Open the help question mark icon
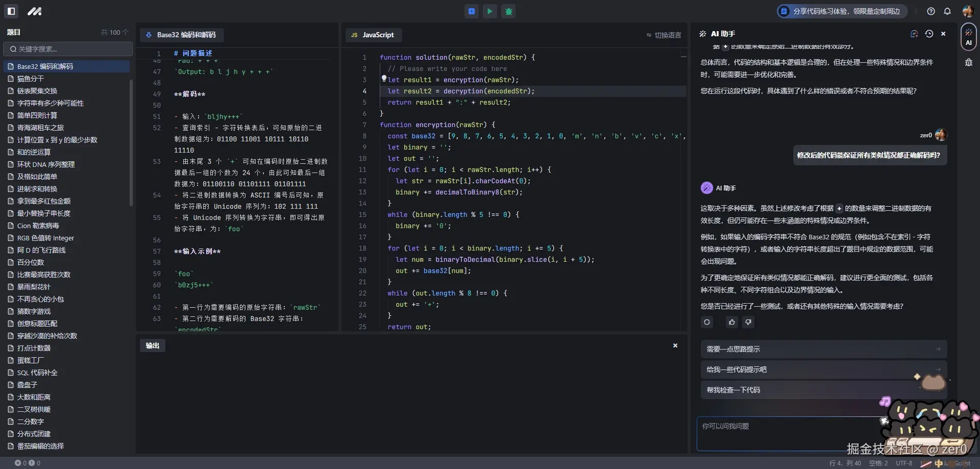This screenshot has height=469, width=980. tap(931, 11)
